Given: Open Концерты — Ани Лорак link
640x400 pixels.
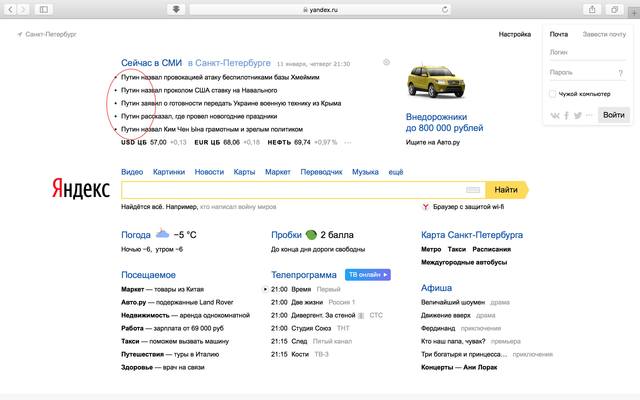Looking at the screenshot, I should [459, 367].
